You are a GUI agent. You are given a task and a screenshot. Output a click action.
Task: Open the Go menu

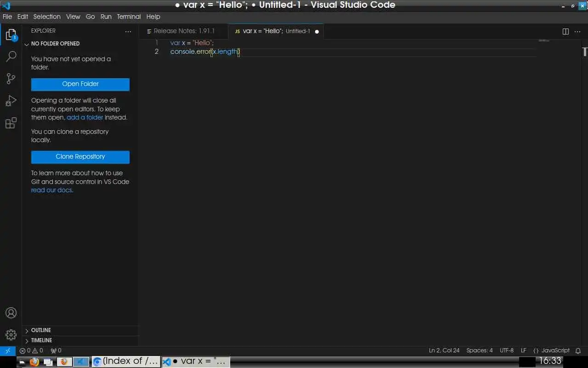(x=90, y=17)
